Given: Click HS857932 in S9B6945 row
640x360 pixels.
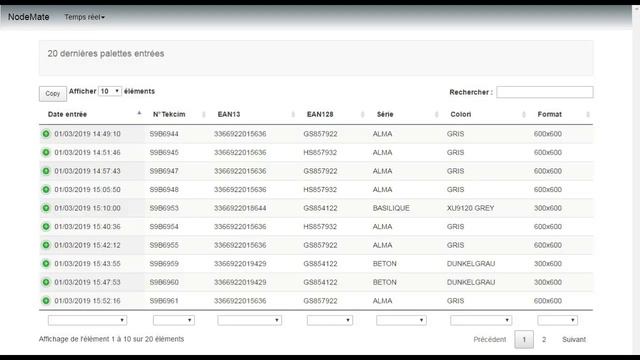Looking at the screenshot, I should point(320,152).
